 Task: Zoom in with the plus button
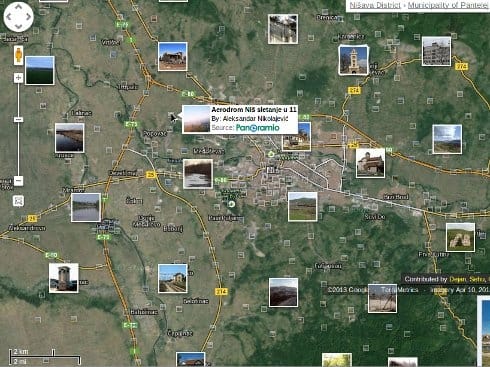(x=18, y=78)
